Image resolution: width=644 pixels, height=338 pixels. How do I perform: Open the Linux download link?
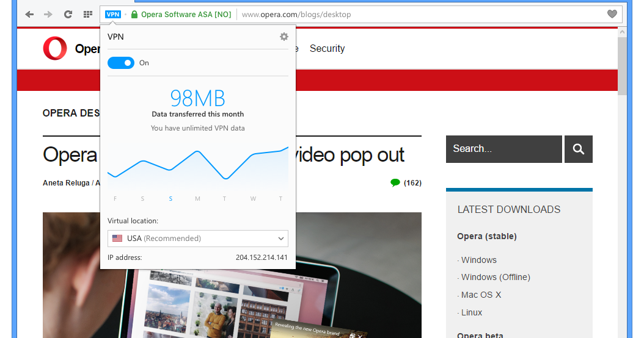(472, 312)
